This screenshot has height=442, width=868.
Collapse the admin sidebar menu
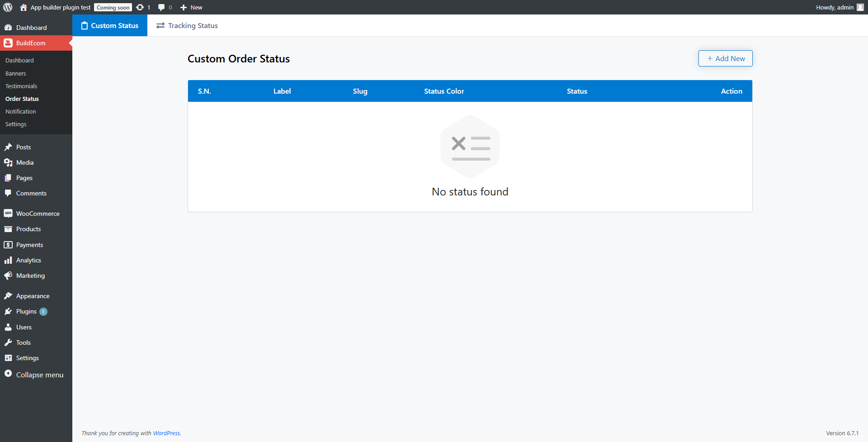(39, 375)
